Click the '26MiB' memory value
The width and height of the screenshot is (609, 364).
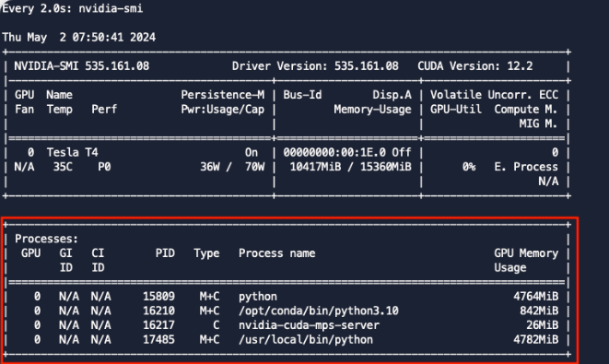[x=542, y=325]
